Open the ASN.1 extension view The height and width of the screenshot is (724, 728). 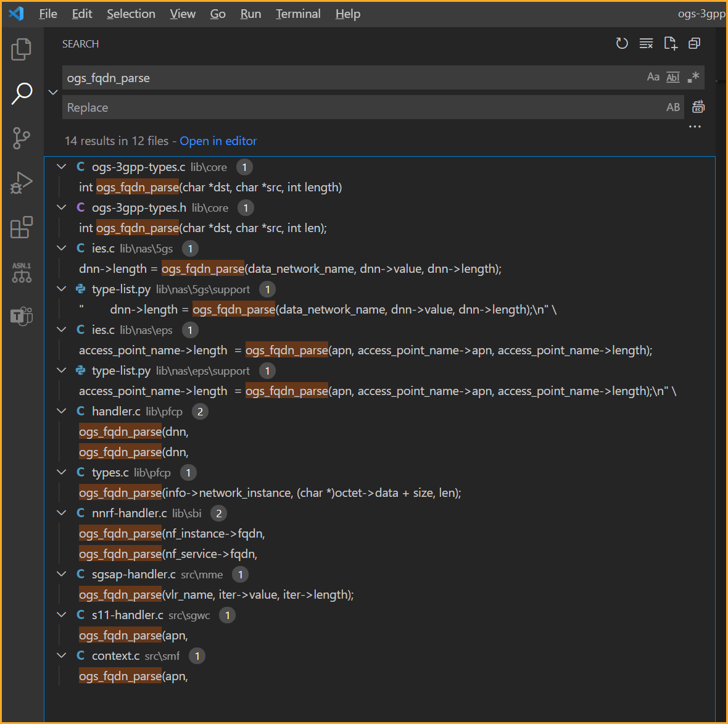tap(22, 272)
